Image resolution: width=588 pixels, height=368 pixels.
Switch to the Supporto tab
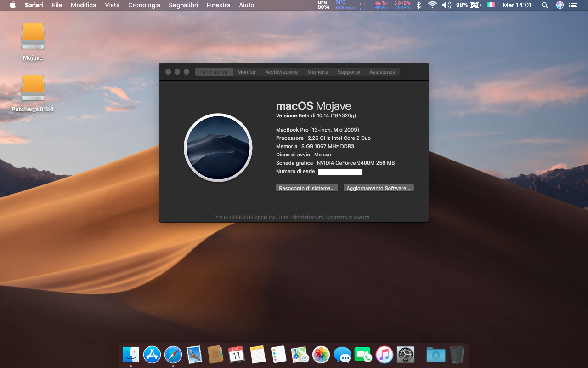click(349, 72)
